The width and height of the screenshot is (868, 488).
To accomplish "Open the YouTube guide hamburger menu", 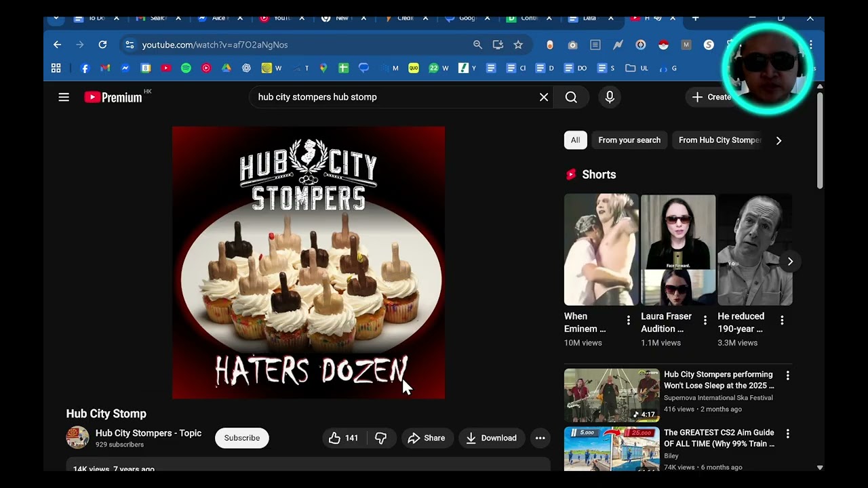I will point(64,97).
